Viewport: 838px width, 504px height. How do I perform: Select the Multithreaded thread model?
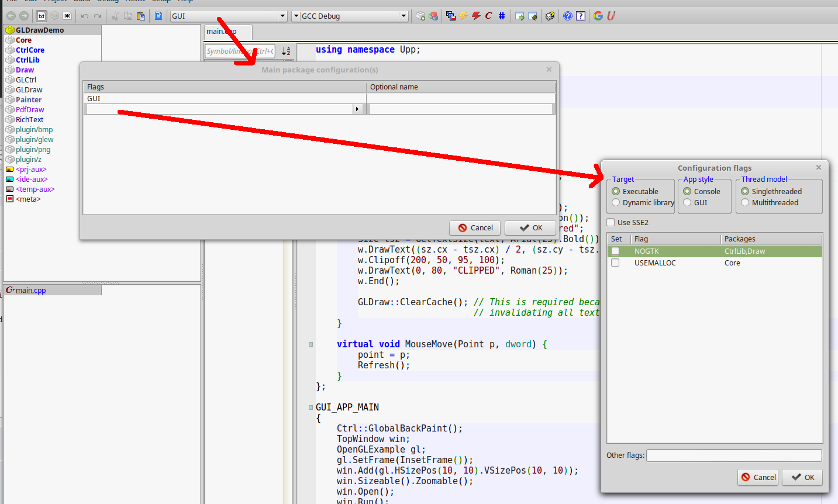745,203
